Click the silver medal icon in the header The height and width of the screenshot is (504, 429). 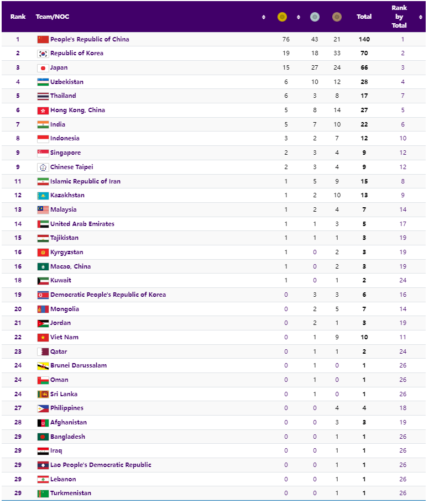click(315, 17)
